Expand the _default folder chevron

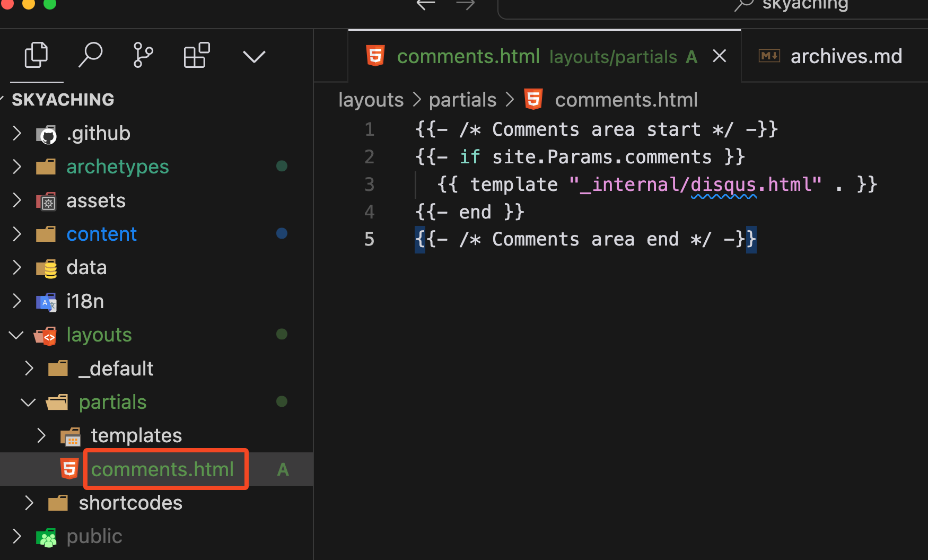29,369
